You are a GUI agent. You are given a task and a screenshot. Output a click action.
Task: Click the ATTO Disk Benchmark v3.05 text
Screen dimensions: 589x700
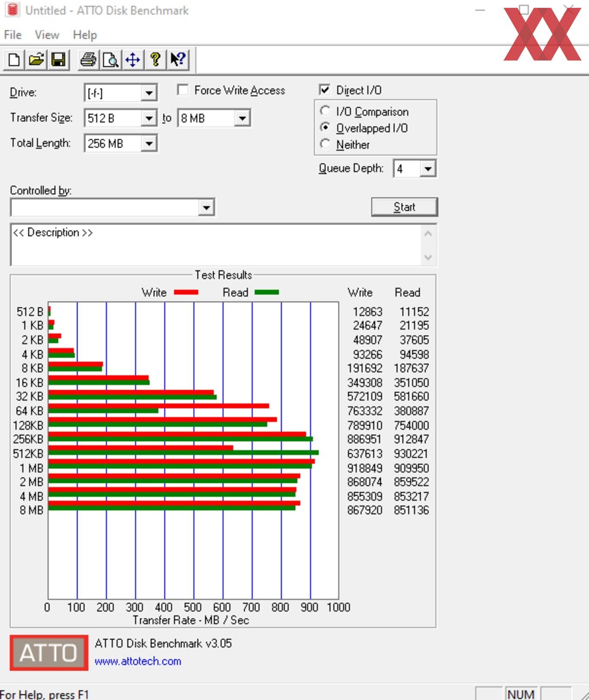pos(163,643)
